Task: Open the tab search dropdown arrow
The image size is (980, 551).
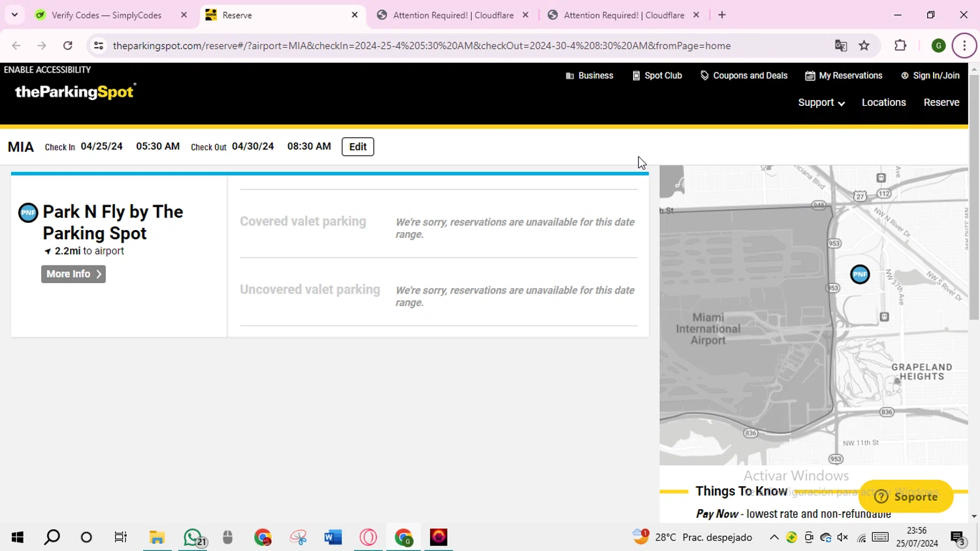Action: (14, 15)
